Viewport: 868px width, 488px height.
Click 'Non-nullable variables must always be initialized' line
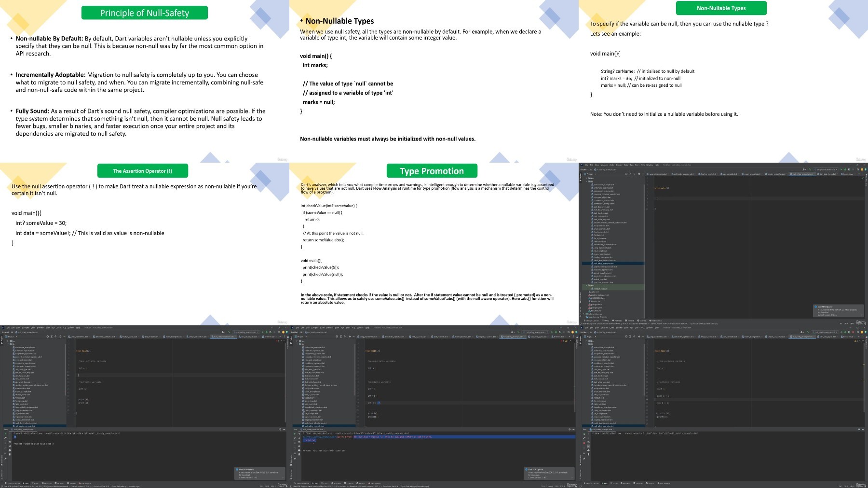point(388,139)
